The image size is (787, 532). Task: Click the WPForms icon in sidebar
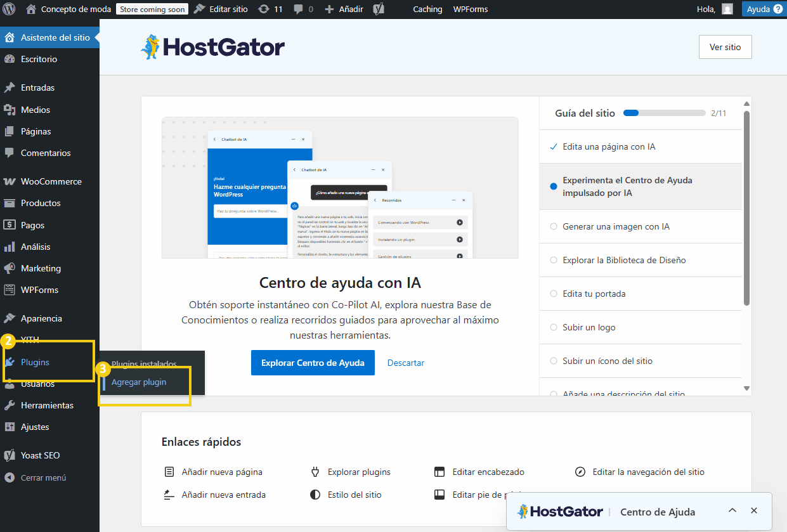[x=10, y=290]
